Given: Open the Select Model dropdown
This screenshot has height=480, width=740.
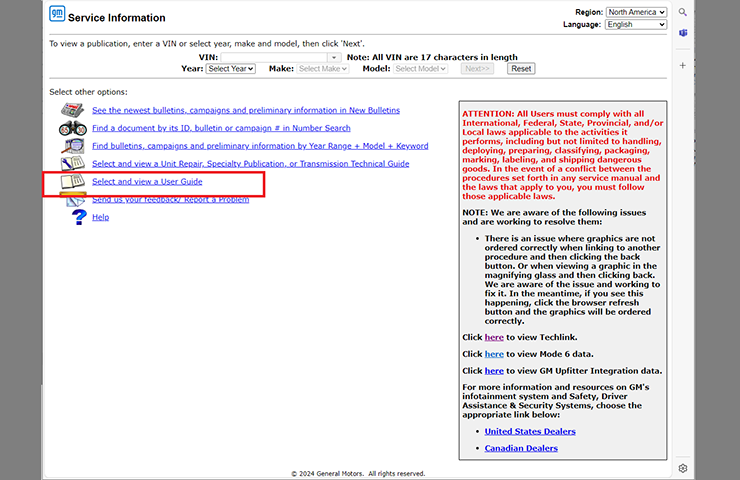Looking at the screenshot, I should point(420,69).
